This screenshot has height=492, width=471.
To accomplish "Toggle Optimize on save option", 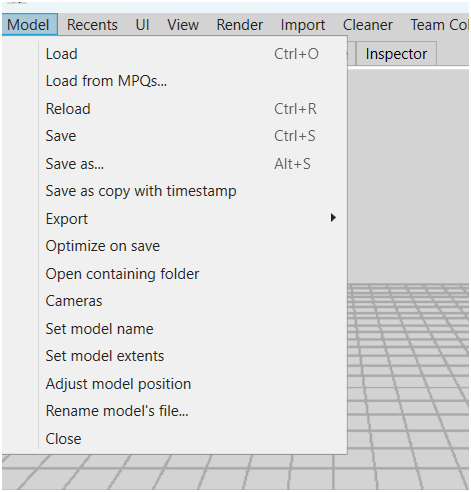I will tap(192, 246).
